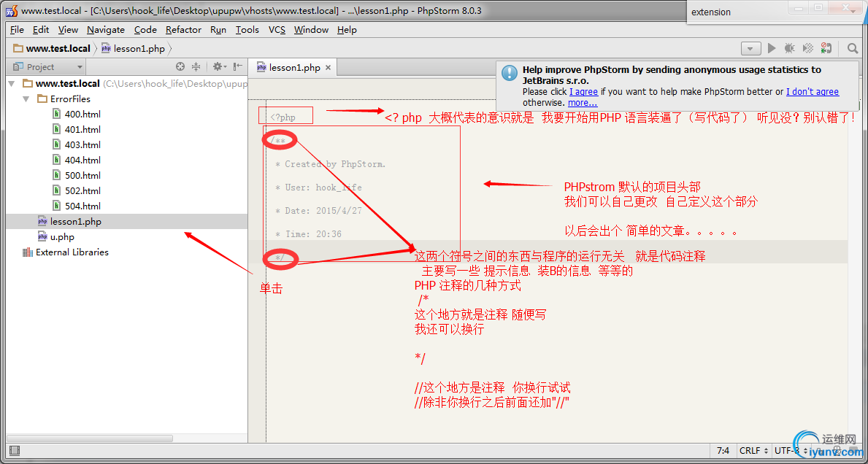Open the File menu
This screenshot has width=868, height=464.
(18, 30)
